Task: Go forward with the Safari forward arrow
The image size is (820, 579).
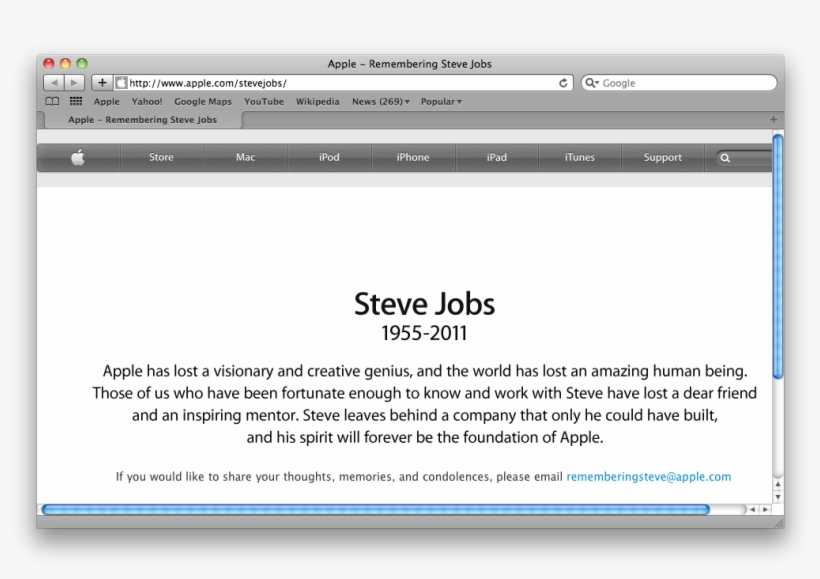Action: [x=74, y=83]
